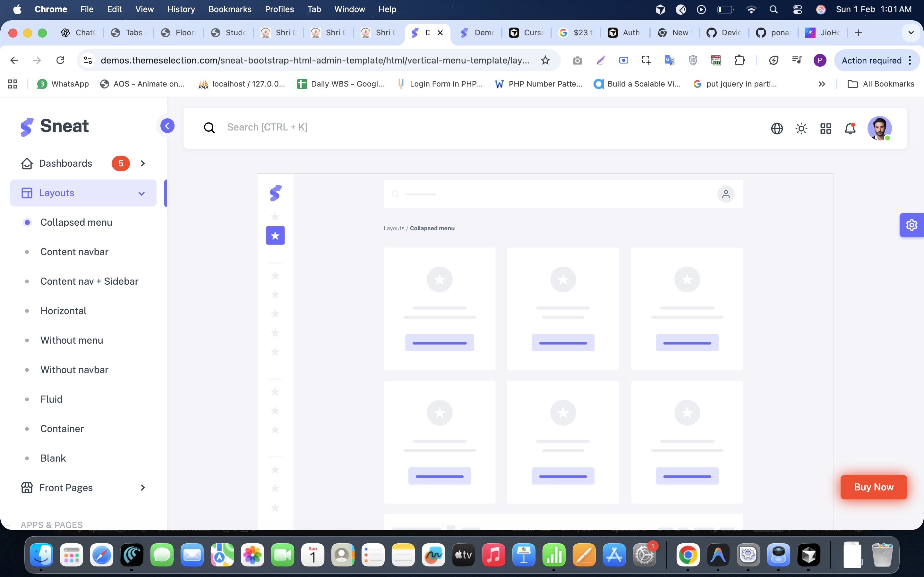Open the Horizontal layout item
Viewport: 924px width, 577px height.
(x=64, y=311)
